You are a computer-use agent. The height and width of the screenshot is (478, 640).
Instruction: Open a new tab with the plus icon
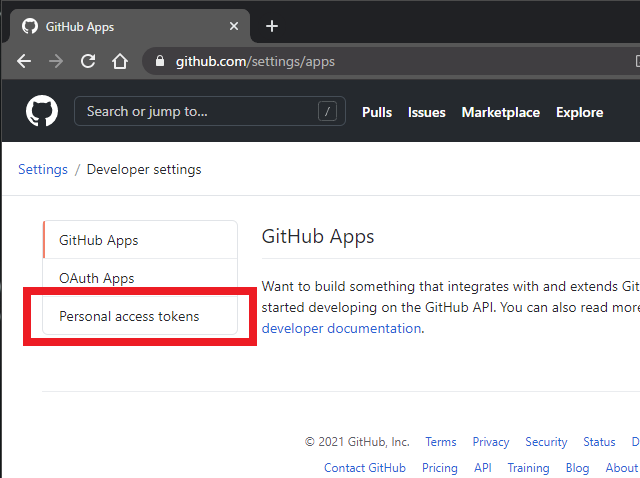click(x=272, y=27)
